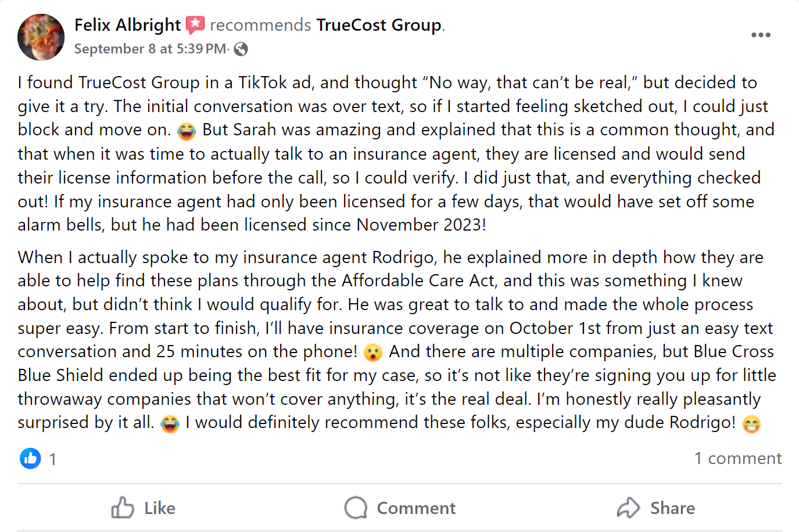The width and height of the screenshot is (799, 532).
Task: Click the Comment action to reply
Action: tap(416, 508)
